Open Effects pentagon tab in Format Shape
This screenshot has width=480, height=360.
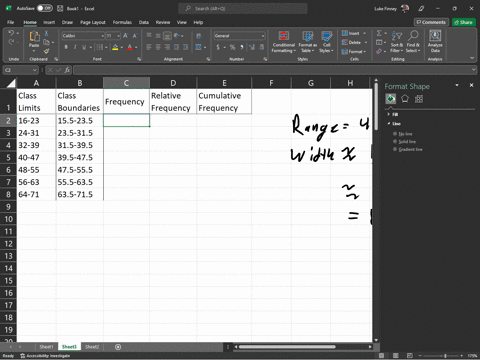point(405,99)
